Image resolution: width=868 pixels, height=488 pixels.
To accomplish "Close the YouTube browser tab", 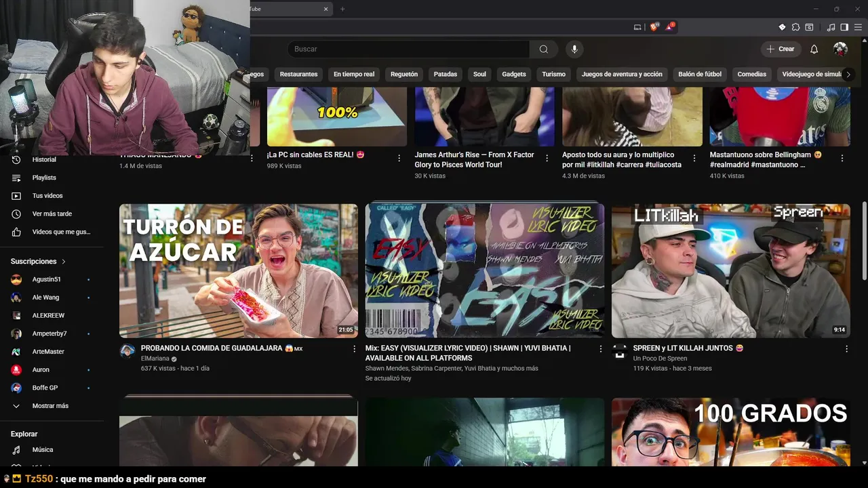I will click(x=325, y=9).
